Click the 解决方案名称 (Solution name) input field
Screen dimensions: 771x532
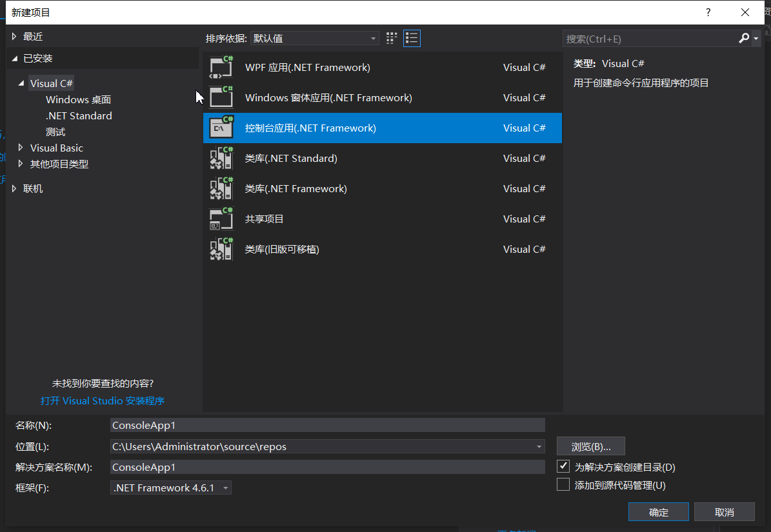pos(328,467)
